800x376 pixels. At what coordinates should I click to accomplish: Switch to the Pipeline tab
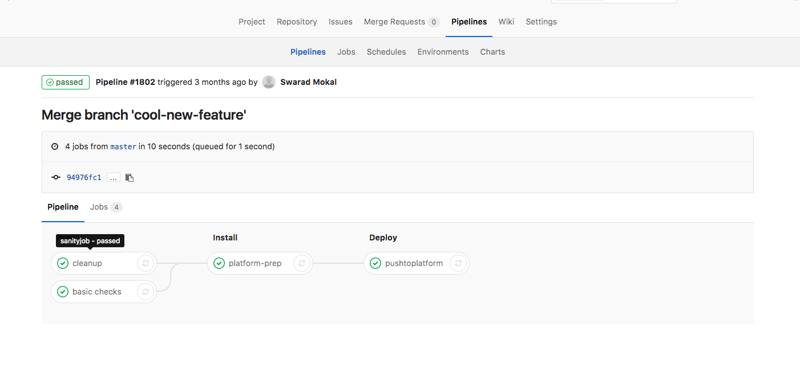[63, 207]
